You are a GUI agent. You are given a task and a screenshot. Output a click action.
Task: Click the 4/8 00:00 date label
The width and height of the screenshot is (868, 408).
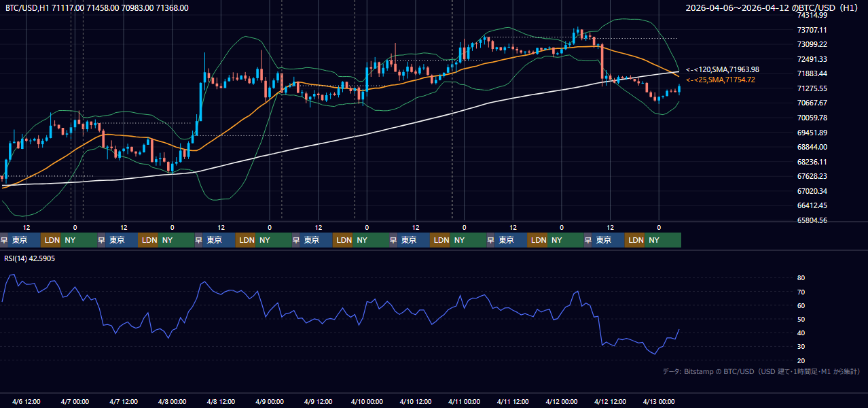172,401
